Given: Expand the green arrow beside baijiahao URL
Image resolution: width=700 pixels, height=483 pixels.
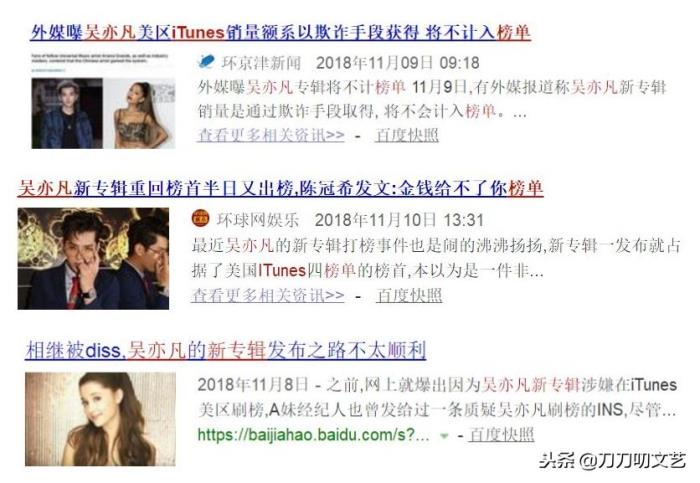Looking at the screenshot, I should 444,436.
